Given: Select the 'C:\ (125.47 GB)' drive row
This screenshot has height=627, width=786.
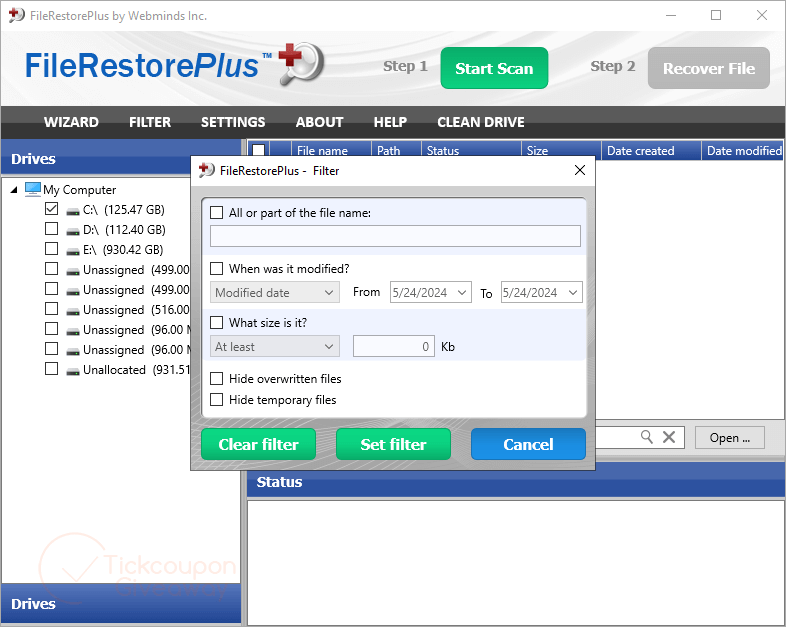Looking at the screenshot, I should [123, 210].
